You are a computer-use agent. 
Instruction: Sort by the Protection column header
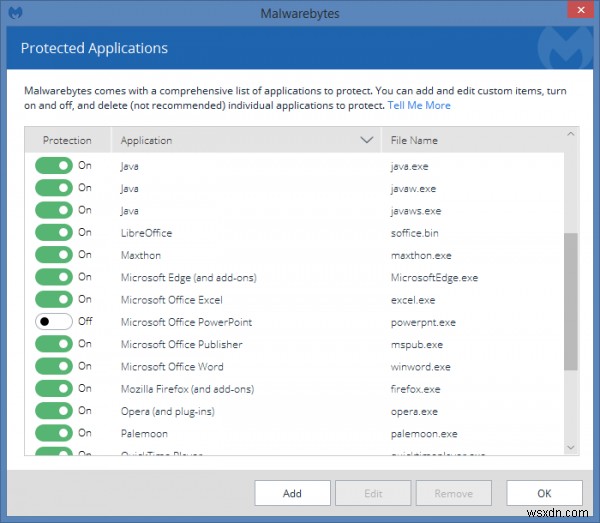click(x=67, y=140)
